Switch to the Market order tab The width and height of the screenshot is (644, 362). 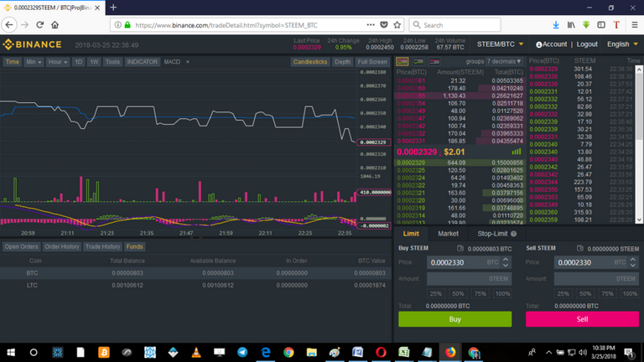click(x=448, y=234)
